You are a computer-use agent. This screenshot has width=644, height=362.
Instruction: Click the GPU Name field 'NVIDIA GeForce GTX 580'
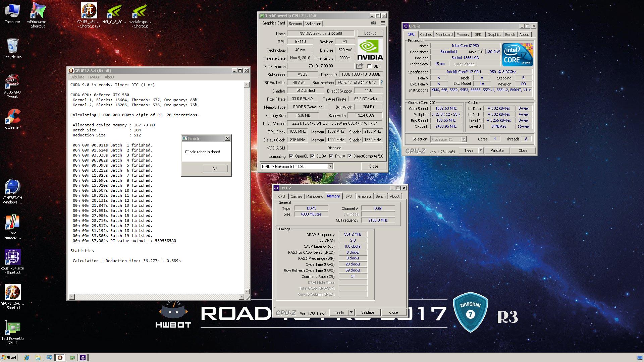coord(321,34)
